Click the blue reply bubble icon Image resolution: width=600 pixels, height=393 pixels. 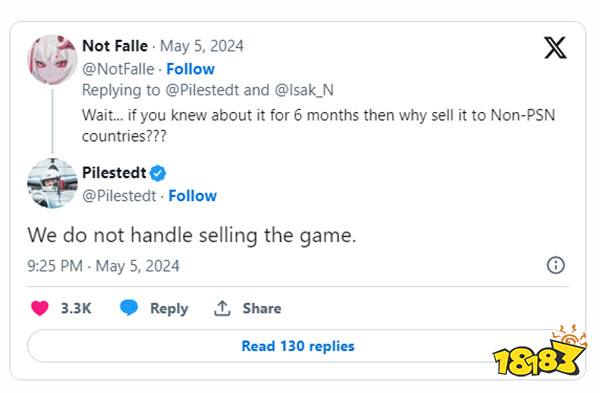click(x=129, y=308)
